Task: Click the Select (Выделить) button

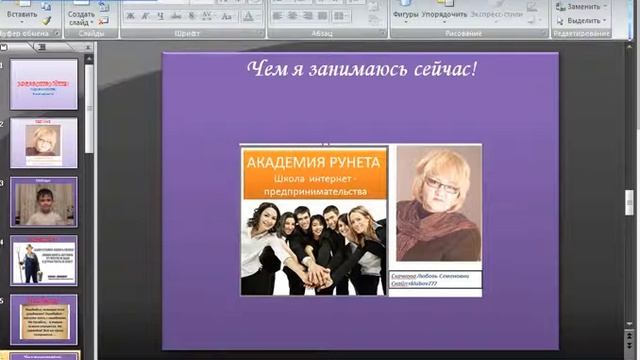Action: click(582, 20)
